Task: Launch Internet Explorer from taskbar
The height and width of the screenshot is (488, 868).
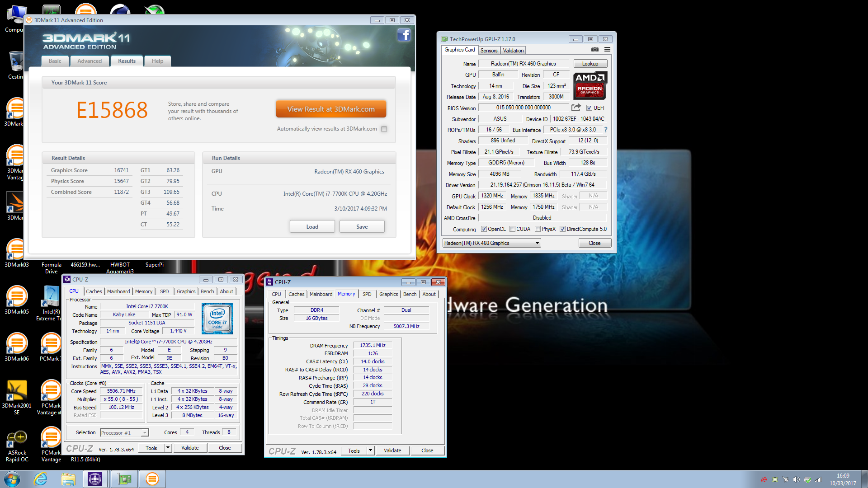Action: (41, 479)
